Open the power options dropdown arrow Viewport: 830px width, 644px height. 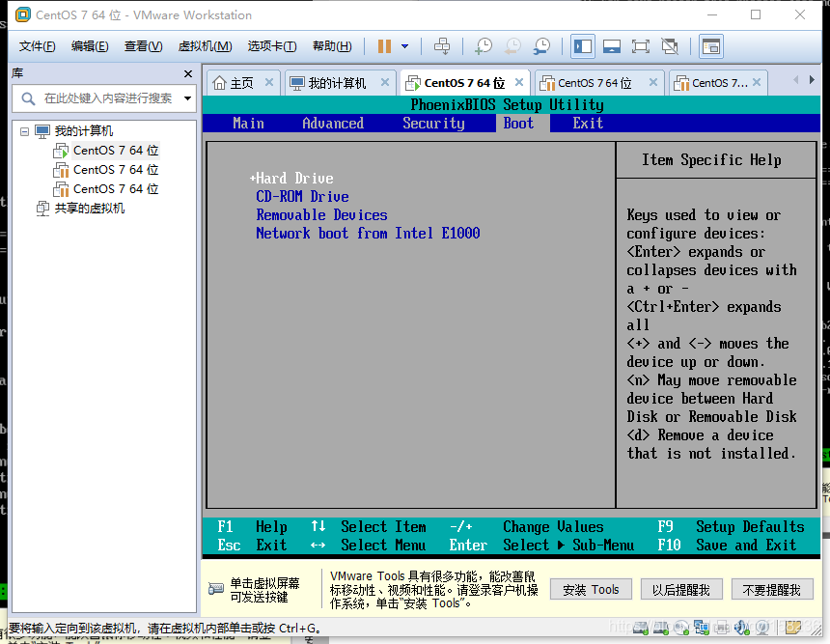point(405,46)
